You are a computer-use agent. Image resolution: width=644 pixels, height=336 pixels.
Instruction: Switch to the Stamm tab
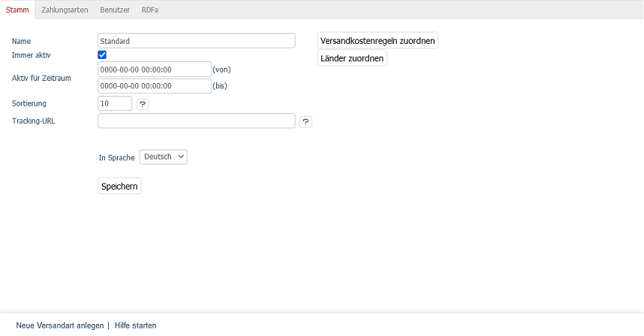point(17,10)
